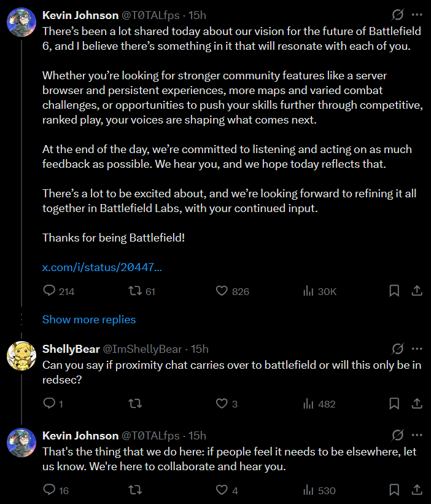The height and width of the screenshot is (504, 431).
Task: Like the post with 826 likes
Action: tap(222, 291)
